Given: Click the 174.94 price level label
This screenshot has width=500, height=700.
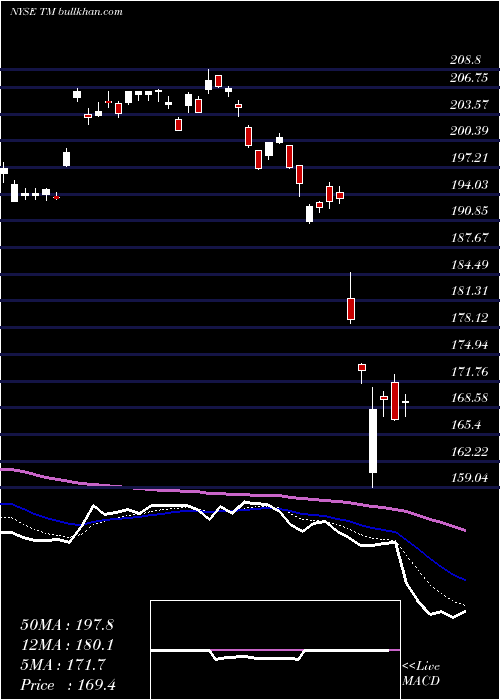Looking at the screenshot, I should [469, 344].
